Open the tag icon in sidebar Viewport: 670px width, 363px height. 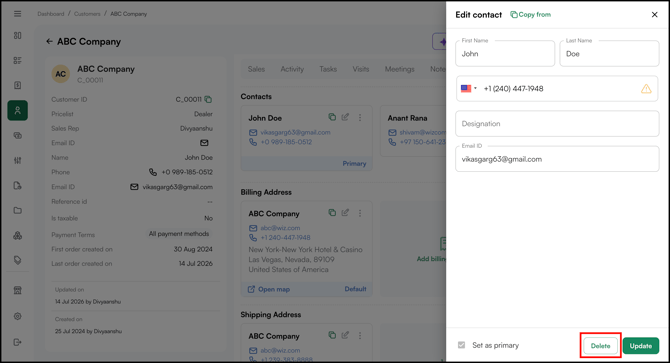[17, 260]
